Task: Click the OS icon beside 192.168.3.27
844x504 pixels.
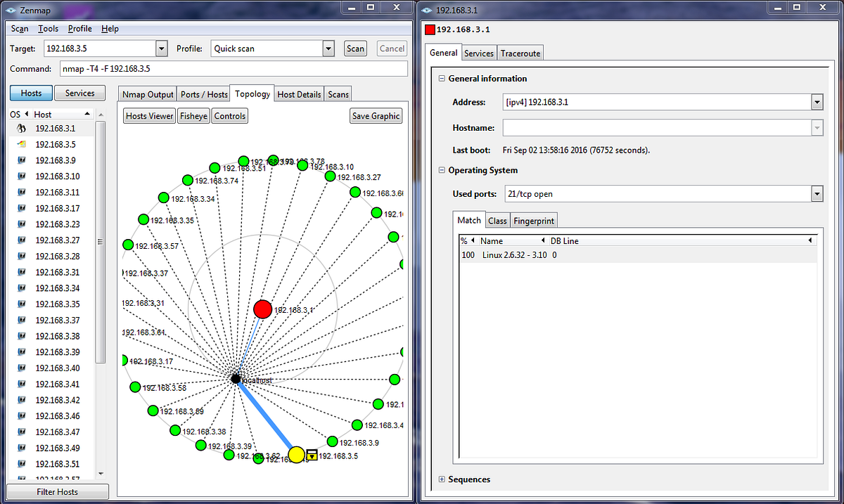Action: 21,240
